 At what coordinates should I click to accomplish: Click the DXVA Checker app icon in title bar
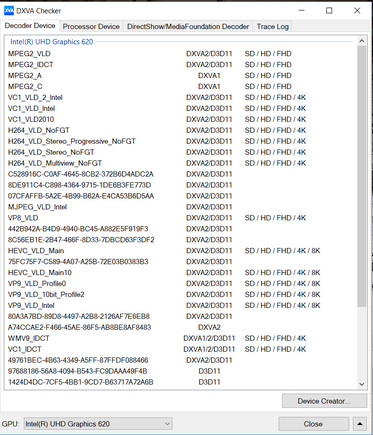click(9, 11)
